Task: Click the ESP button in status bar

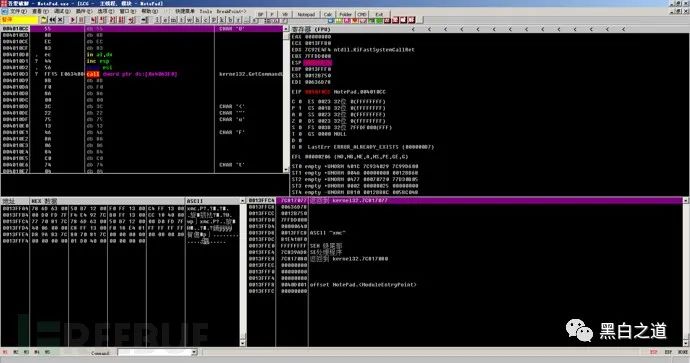Action: coord(653,353)
